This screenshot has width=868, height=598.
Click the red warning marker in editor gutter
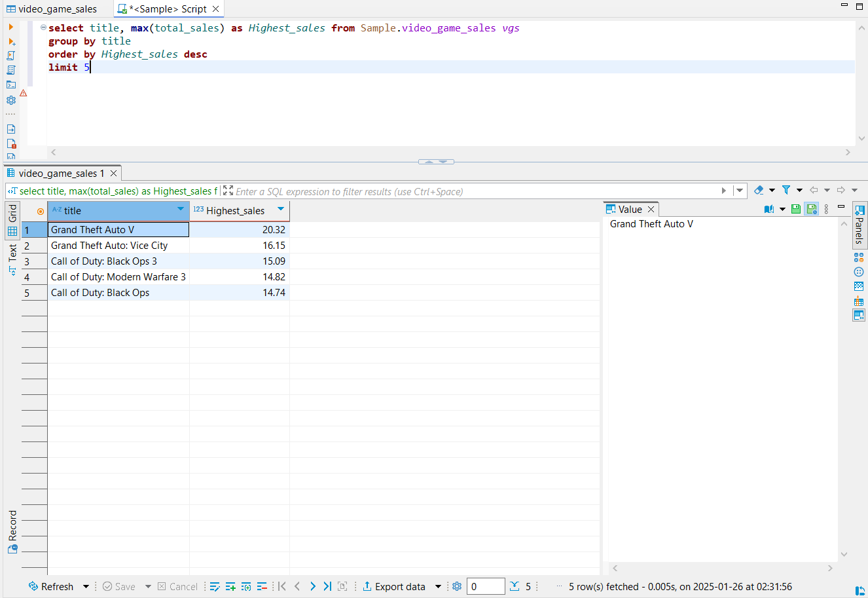tap(24, 93)
